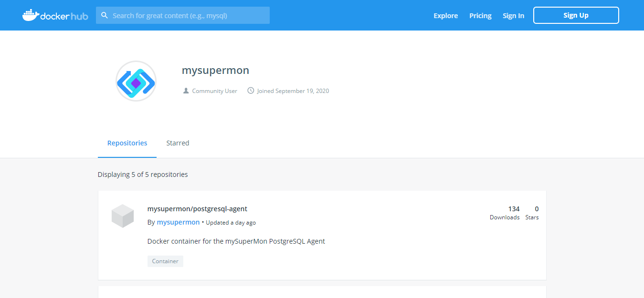This screenshot has width=644, height=298.
Task: Click the mysupermon author link
Action: click(178, 222)
